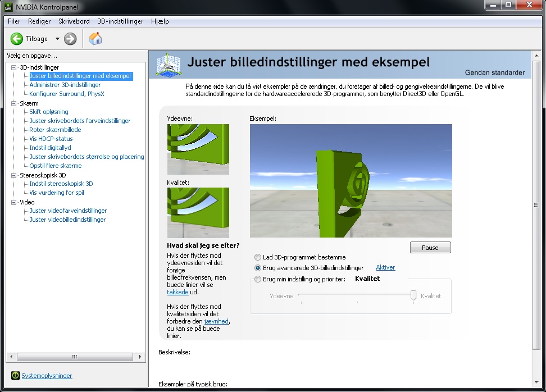Select the 3D-indstillinger category label in tree
The width and height of the screenshot is (546, 392).
[39, 67]
